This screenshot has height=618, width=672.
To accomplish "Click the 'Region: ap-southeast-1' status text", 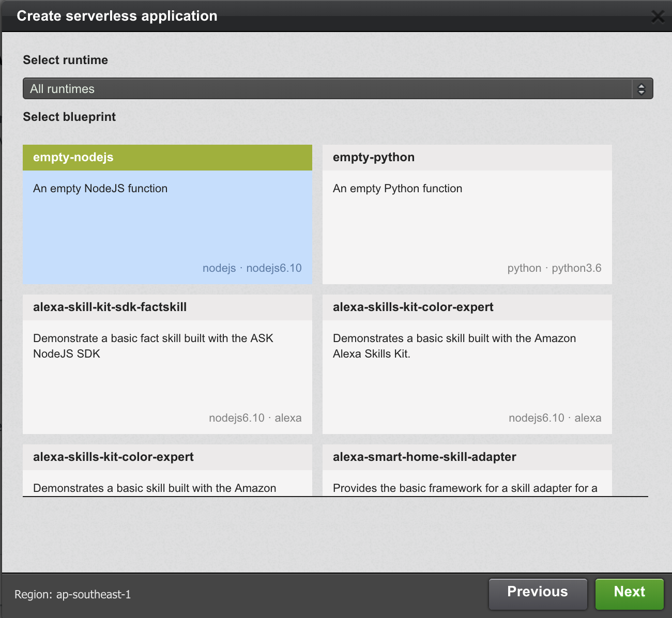I will click(73, 595).
